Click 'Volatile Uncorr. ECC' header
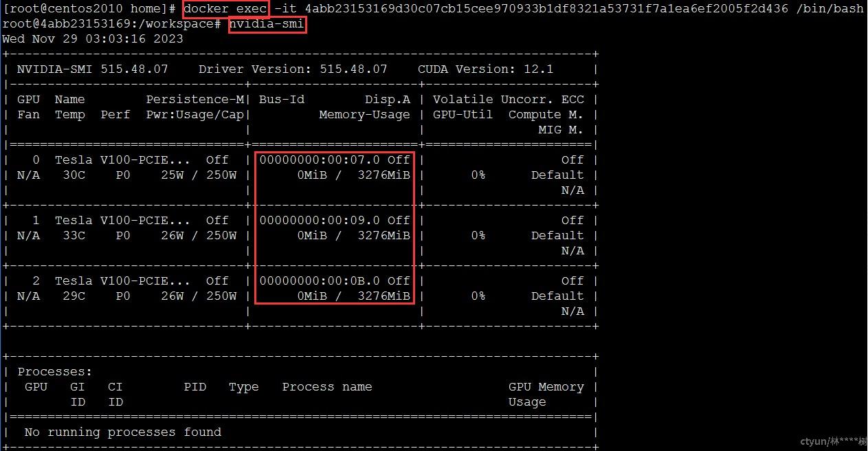This screenshot has width=868, height=451. point(509,100)
